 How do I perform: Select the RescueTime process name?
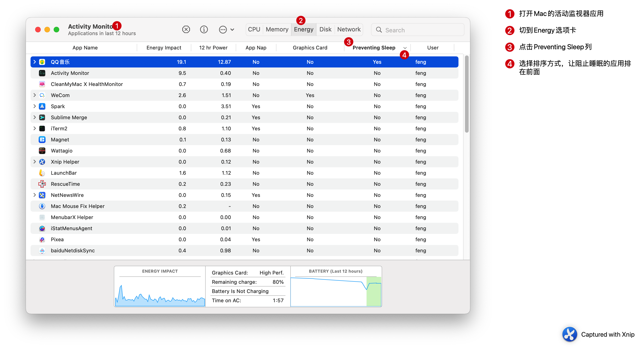click(x=65, y=184)
